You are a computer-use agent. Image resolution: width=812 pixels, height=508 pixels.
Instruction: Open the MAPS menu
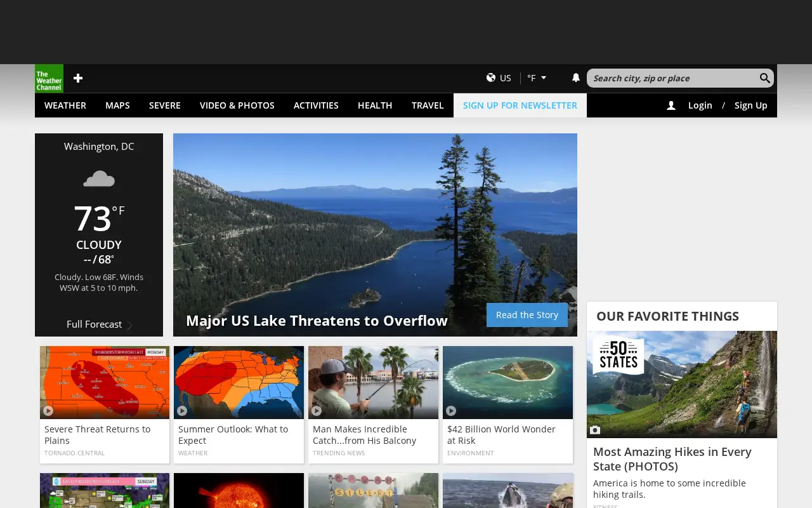(117, 105)
